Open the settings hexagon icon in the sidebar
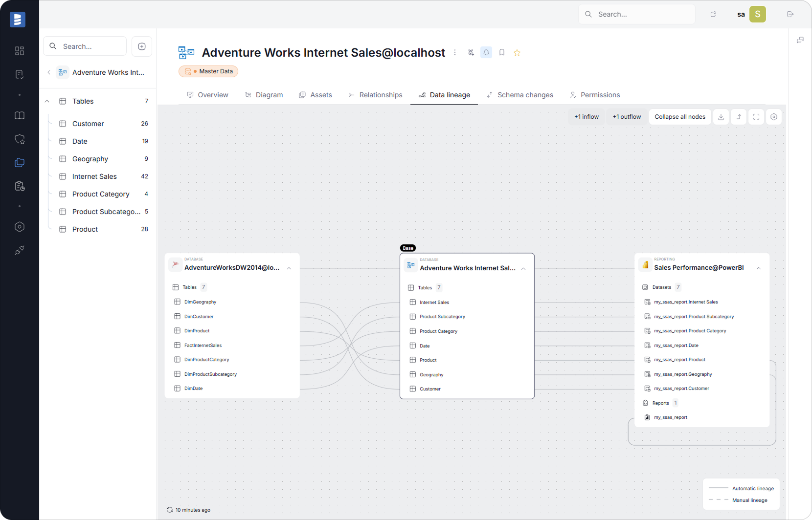 click(20, 227)
